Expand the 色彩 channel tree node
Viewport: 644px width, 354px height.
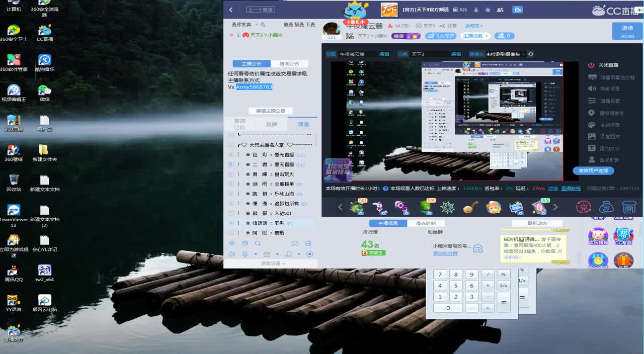point(231,155)
